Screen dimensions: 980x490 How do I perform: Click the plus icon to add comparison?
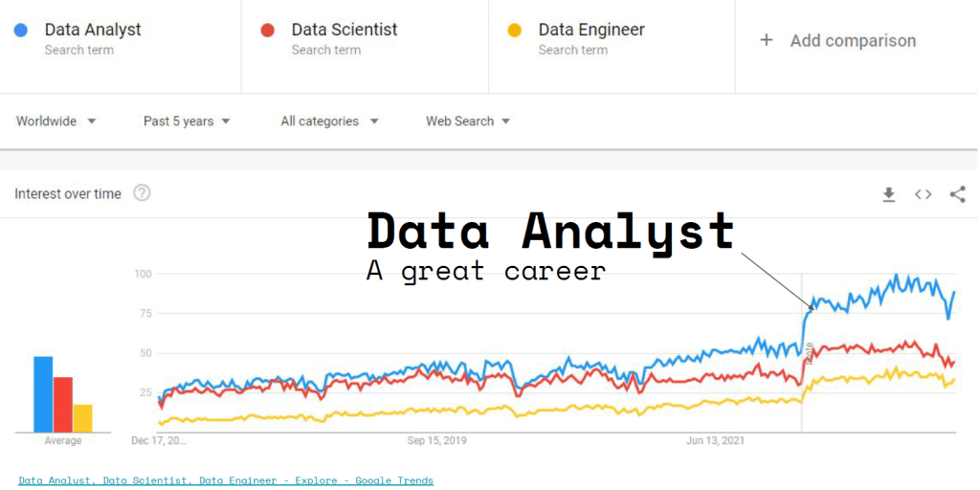(766, 40)
